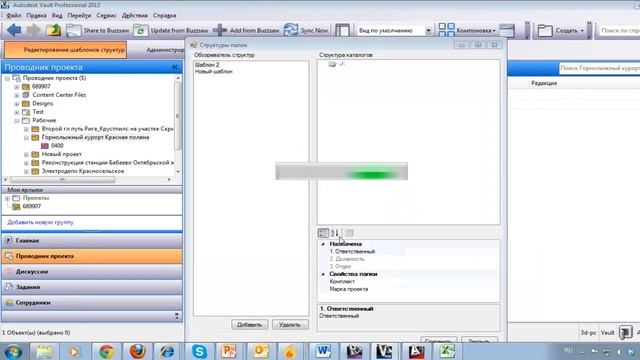Viewport: 640px width, 360px height.
Task: Expand the Test folder node
Action: point(17,112)
